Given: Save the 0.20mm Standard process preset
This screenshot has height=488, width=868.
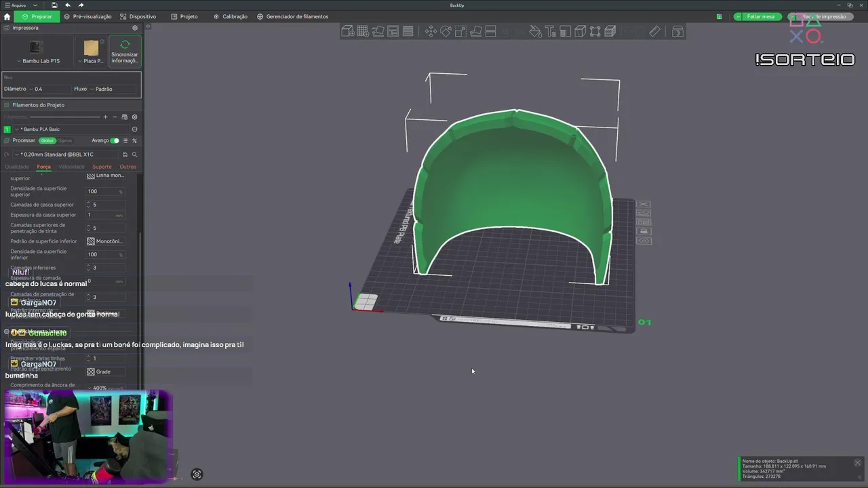Looking at the screenshot, I should pos(125,155).
